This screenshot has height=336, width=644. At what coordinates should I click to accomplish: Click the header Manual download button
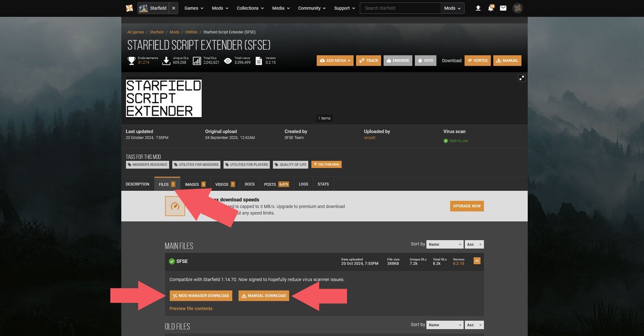click(507, 60)
